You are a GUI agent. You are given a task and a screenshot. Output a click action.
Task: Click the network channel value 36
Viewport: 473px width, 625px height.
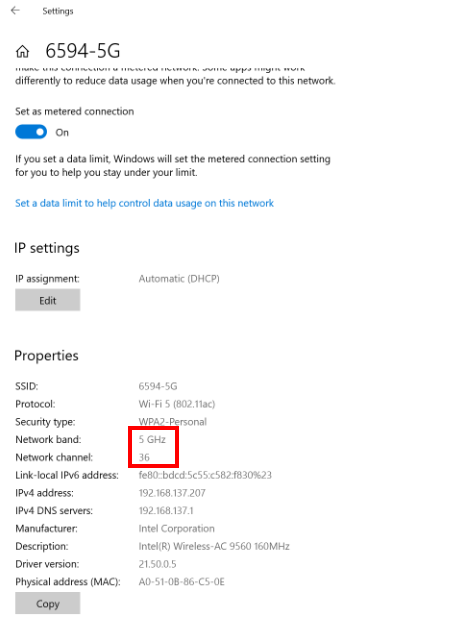pos(144,457)
